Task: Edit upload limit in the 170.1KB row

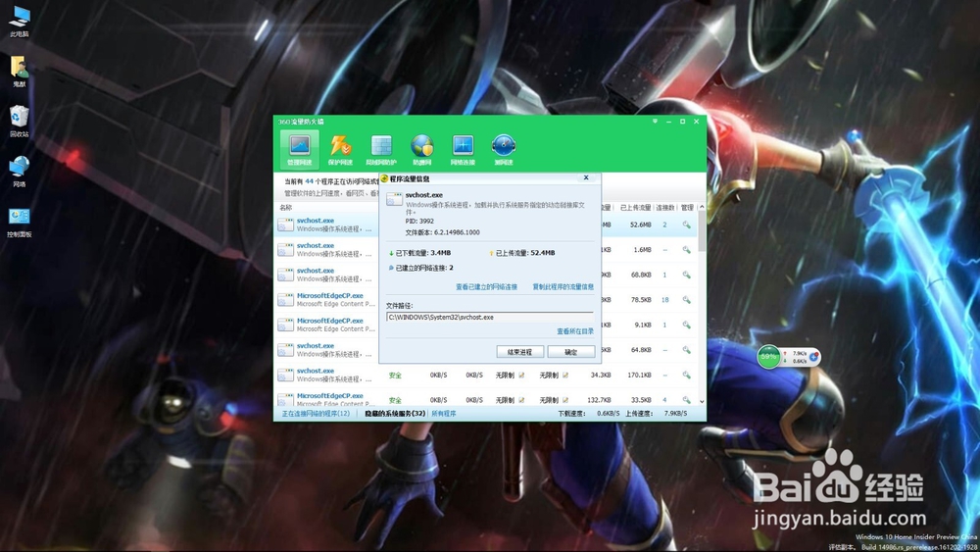Action: [565, 376]
